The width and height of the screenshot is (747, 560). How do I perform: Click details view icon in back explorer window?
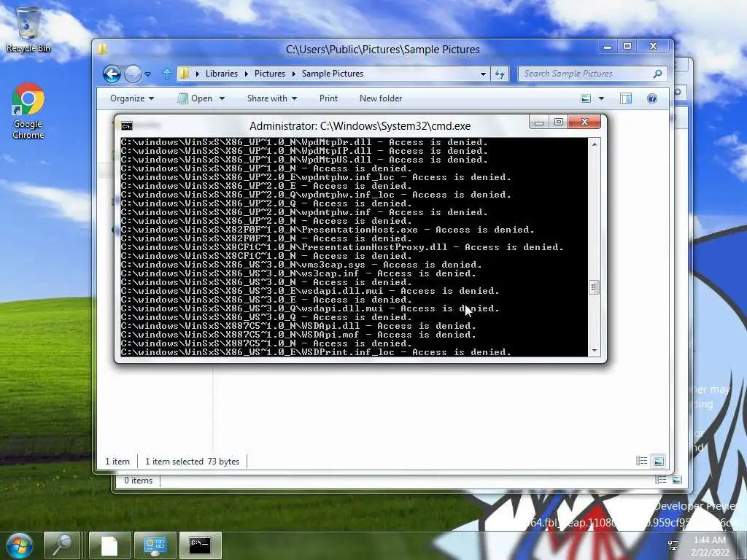[x=660, y=480]
